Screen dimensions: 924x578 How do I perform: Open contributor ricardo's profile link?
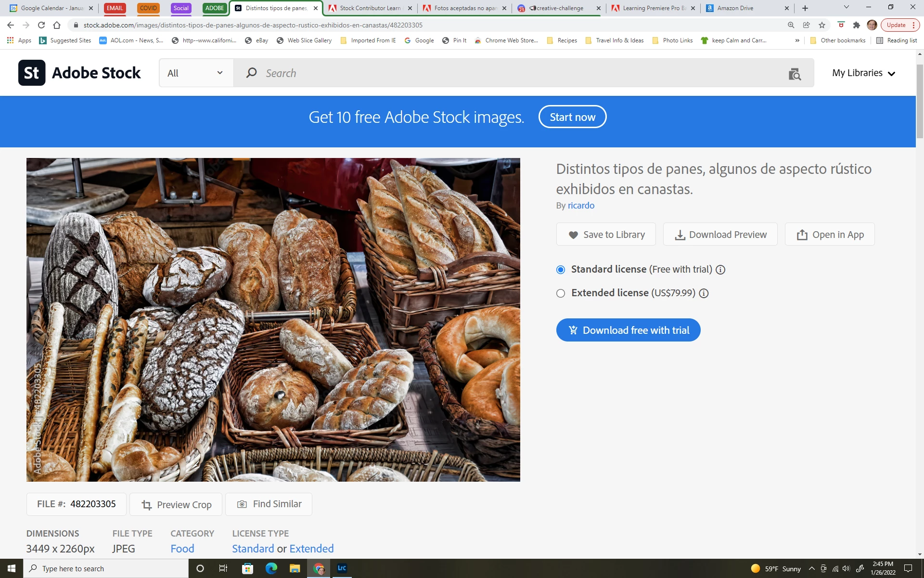point(581,206)
